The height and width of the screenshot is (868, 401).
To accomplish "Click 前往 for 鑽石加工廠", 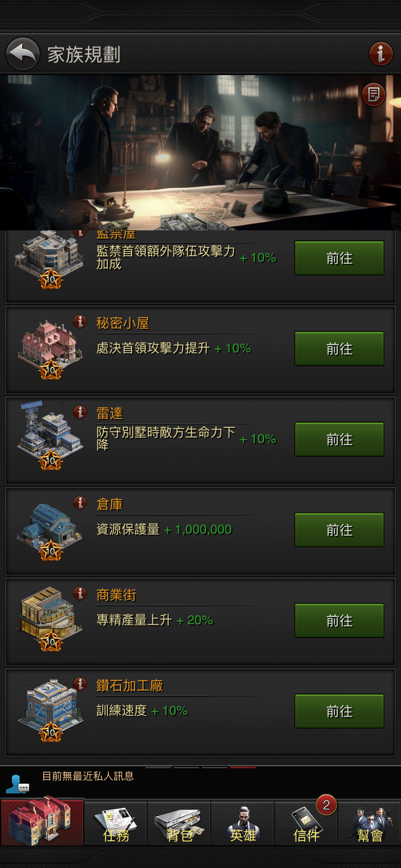I will coord(339,711).
